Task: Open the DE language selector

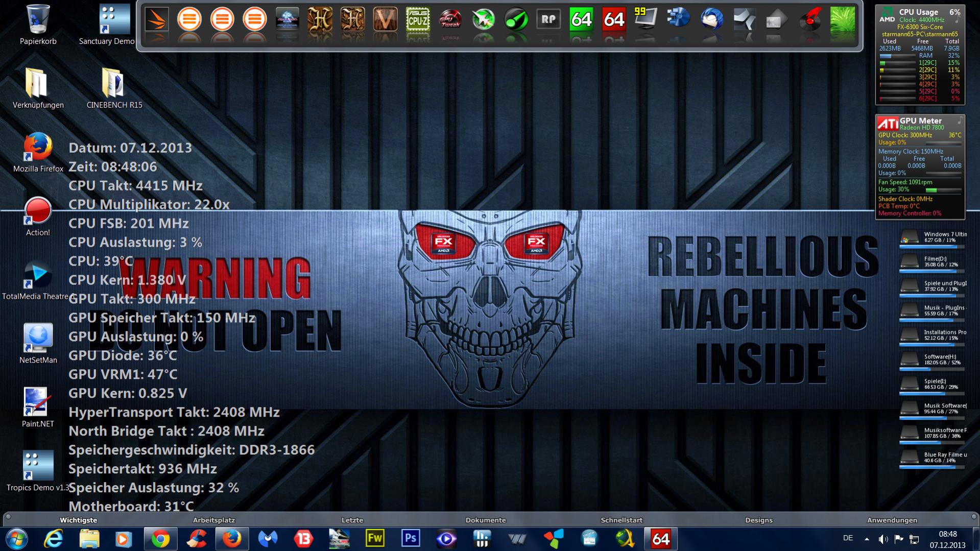Action: click(848, 538)
